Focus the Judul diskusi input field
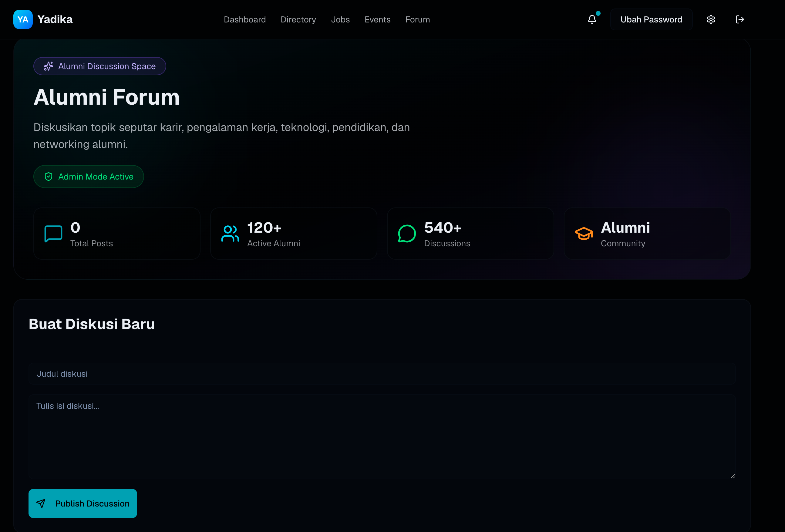The height and width of the screenshot is (532, 785). (382, 374)
